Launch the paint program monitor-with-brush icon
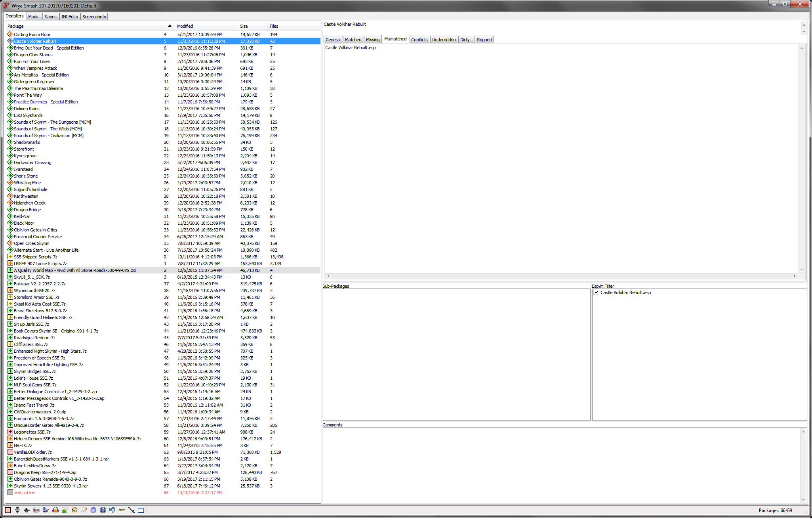 pos(46,510)
